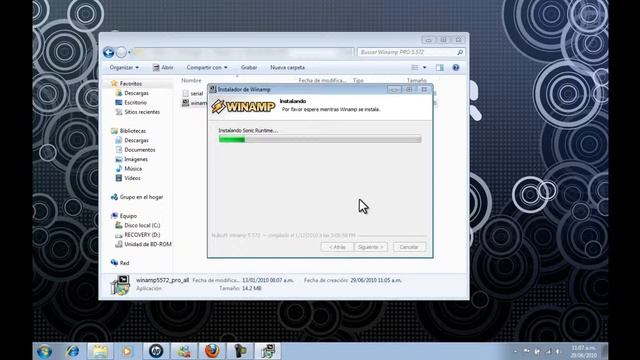Click the installer progress bar

[x=320, y=140]
